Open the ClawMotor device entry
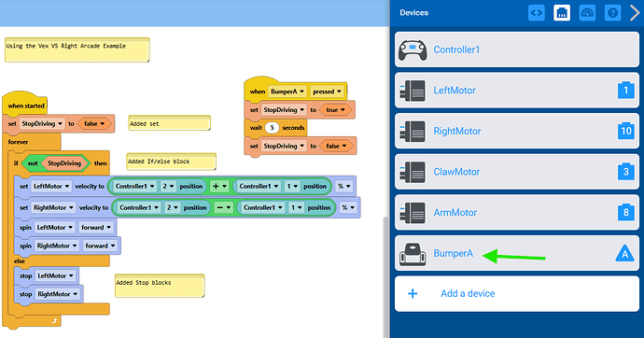The height and width of the screenshot is (338, 644). [x=517, y=172]
